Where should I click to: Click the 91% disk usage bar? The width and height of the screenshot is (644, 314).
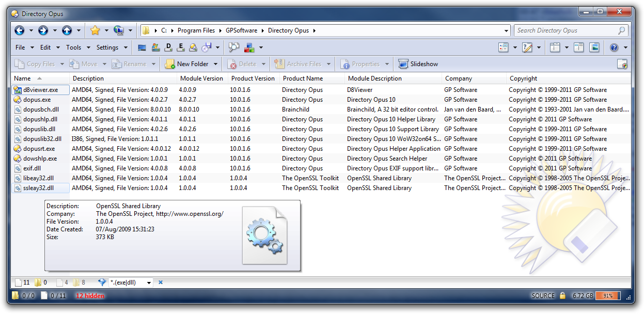607,296
